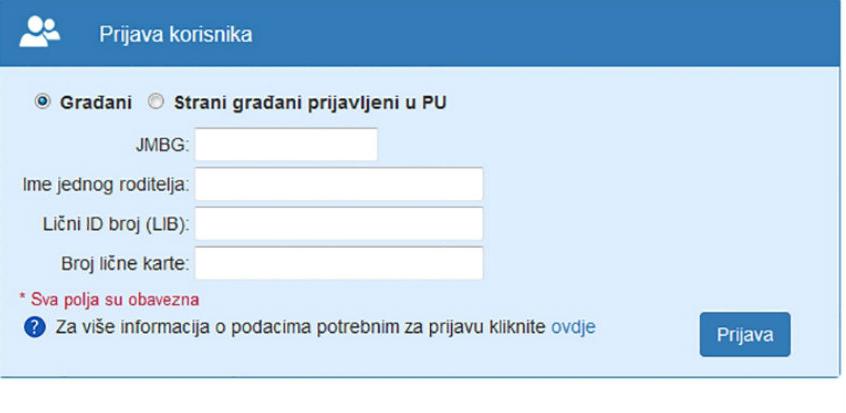This screenshot has width=846, height=413.
Task: Click the "Prijava korisnika" header title
Action: point(175,34)
